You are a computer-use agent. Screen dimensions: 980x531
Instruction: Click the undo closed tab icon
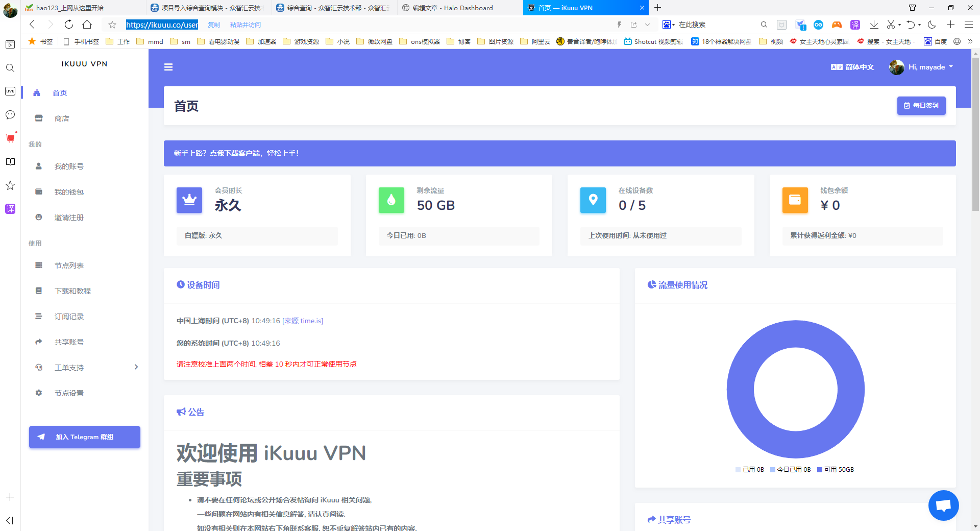point(911,25)
